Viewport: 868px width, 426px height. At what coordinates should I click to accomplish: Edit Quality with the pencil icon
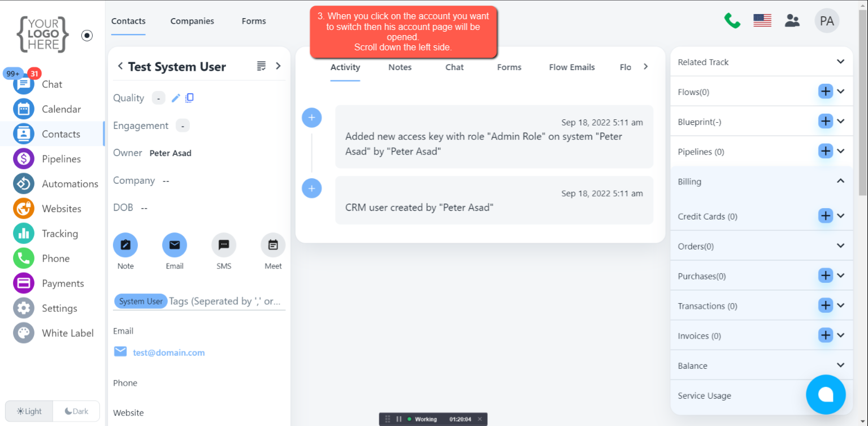(176, 98)
